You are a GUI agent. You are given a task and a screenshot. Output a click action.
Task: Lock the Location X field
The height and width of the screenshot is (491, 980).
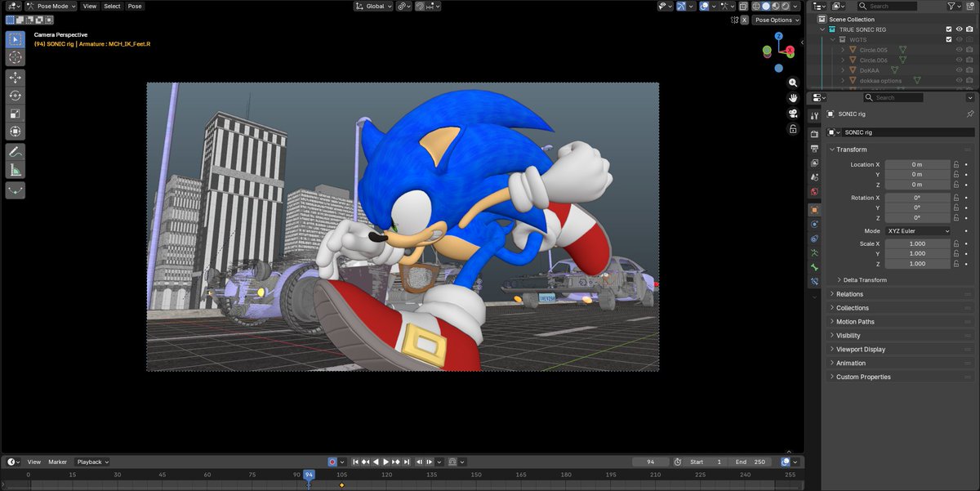tap(956, 164)
